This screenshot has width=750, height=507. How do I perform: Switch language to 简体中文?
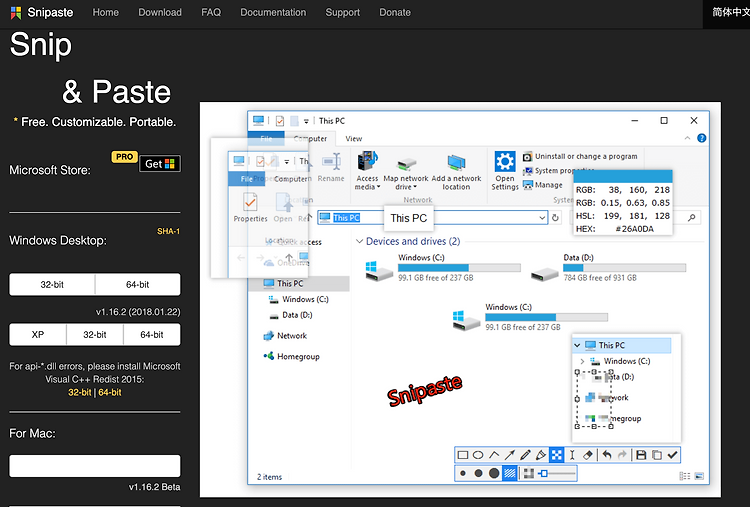click(x=730, y=12)
